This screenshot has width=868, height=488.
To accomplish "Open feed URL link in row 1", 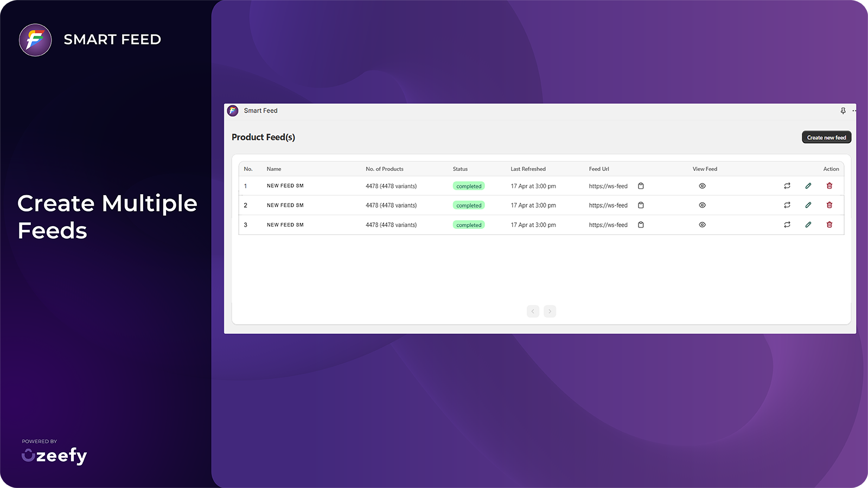I will coord(608,187).
